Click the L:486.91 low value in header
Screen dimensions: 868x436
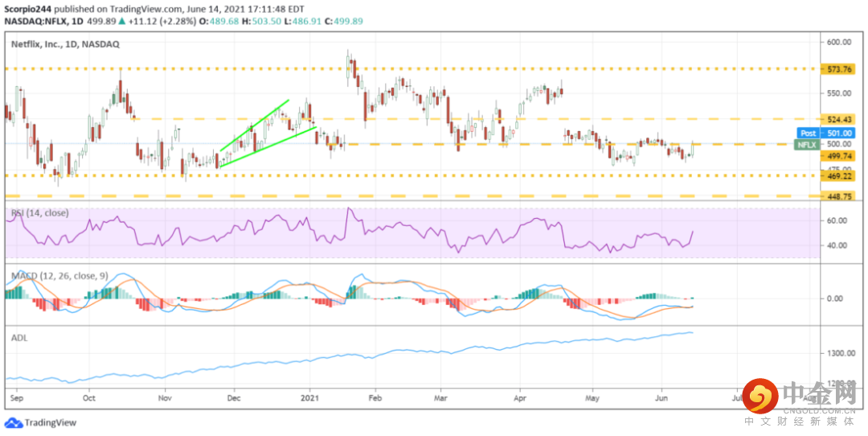(305, 21)
